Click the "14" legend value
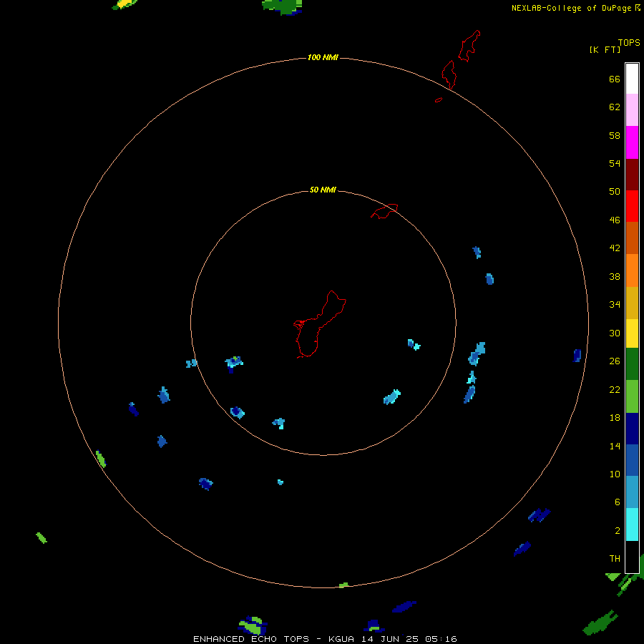 click(615, 446)
